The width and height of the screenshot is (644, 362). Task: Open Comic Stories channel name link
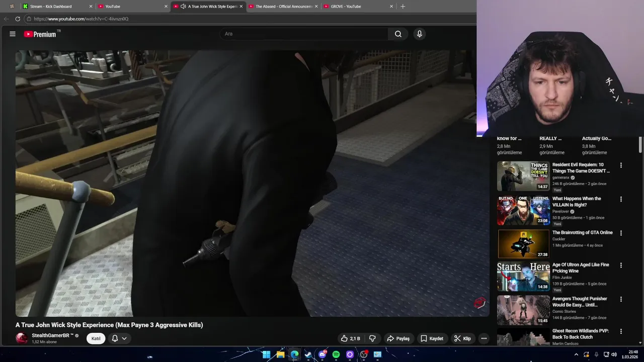pyautogui.click(x=565, y=312)
